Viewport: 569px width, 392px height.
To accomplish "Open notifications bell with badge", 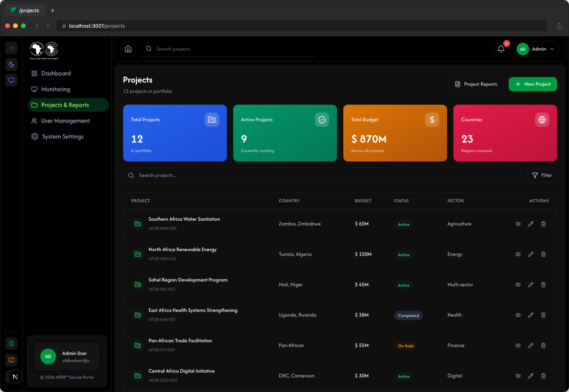I will coord(501,49).
